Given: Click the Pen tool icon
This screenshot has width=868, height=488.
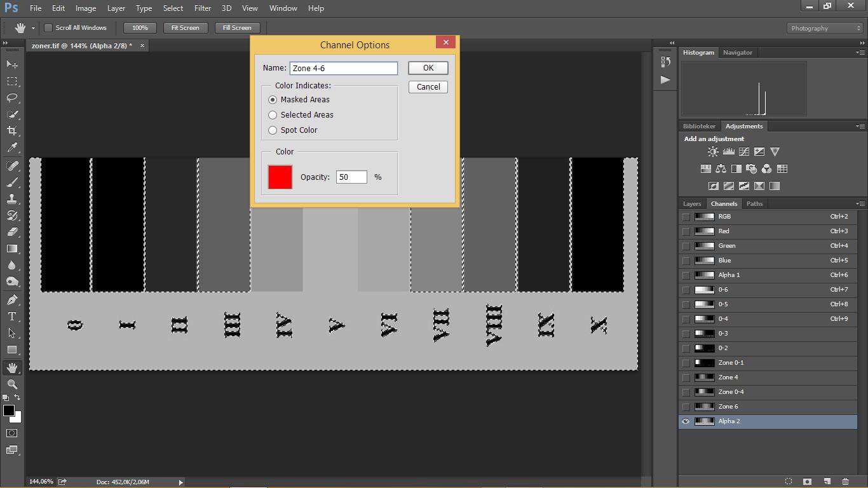Looking at the screenshot, I should point(12,300).
